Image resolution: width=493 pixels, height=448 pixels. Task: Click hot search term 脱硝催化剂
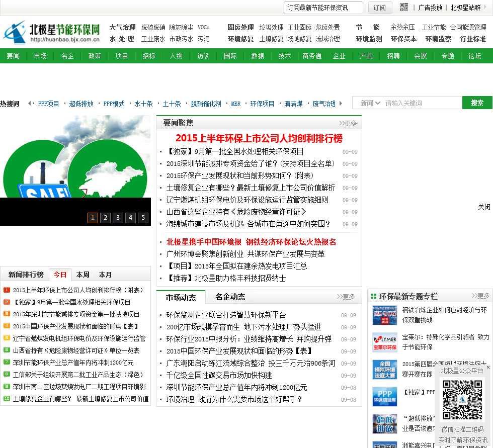(206, 104)
